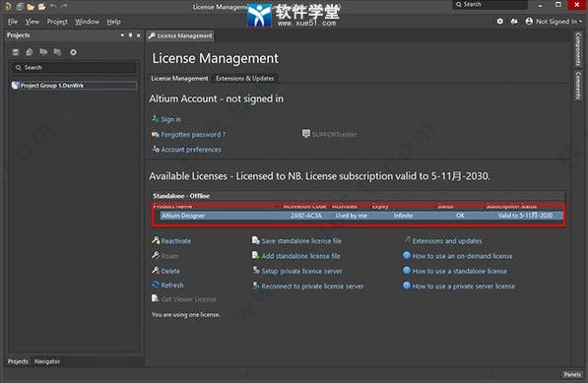Click the Valid to 5-11月-2030 cell
This screenshot has height=383, width=588.
pos(525,216)
